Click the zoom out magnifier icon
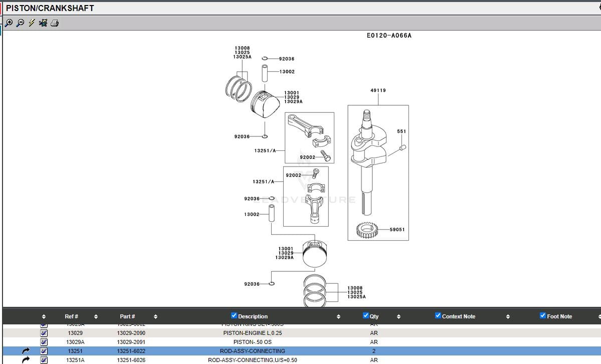The width and height of the screenshot is (601, 364). pos(20,23)
